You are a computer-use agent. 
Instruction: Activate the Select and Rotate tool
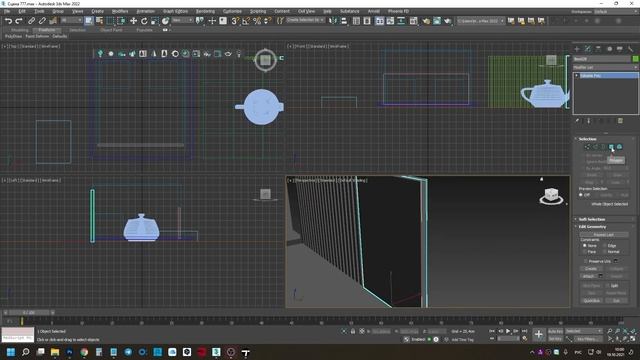click(x=144, y=21)
